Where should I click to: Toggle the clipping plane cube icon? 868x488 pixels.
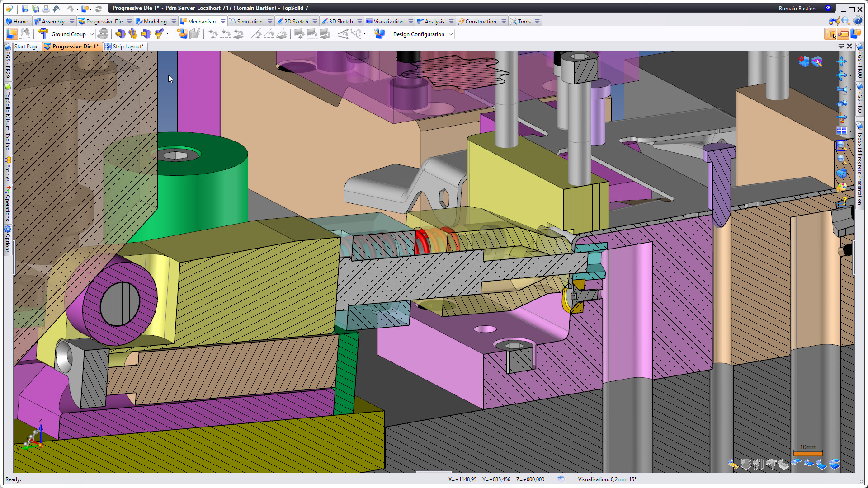click(x=804, y=62)
